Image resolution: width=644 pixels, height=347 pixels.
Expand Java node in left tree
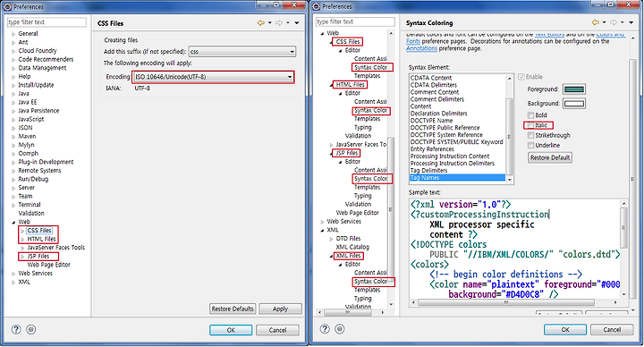click(13, 94)
